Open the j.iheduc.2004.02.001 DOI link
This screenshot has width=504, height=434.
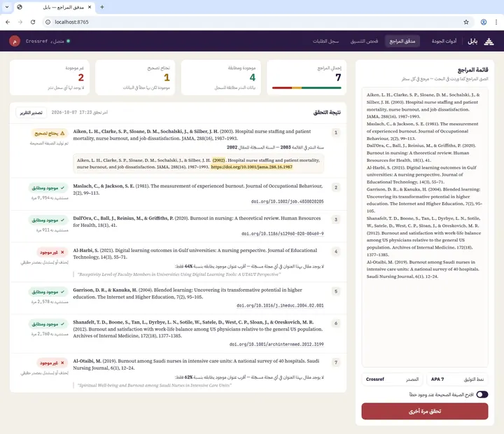tap(280, 305)
